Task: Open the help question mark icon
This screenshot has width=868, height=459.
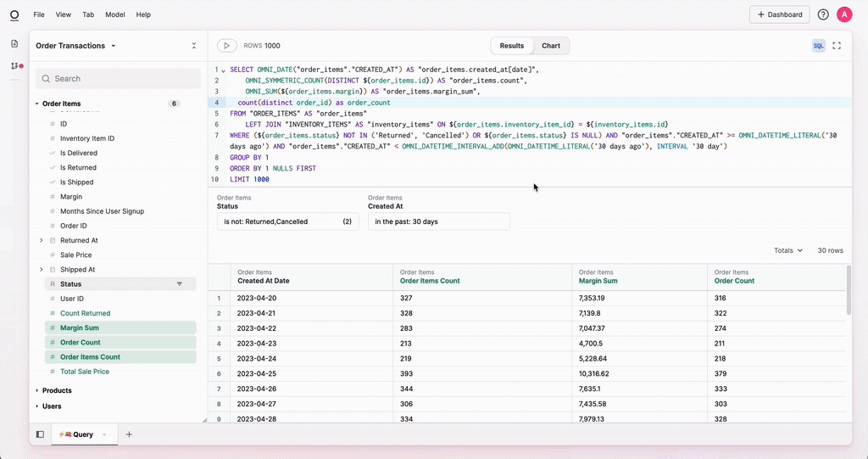Action: tap(823, 14)
